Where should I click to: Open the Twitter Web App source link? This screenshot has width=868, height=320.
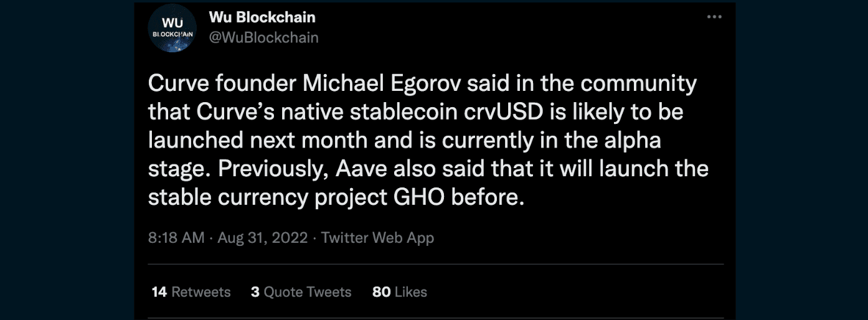[377, 237]
